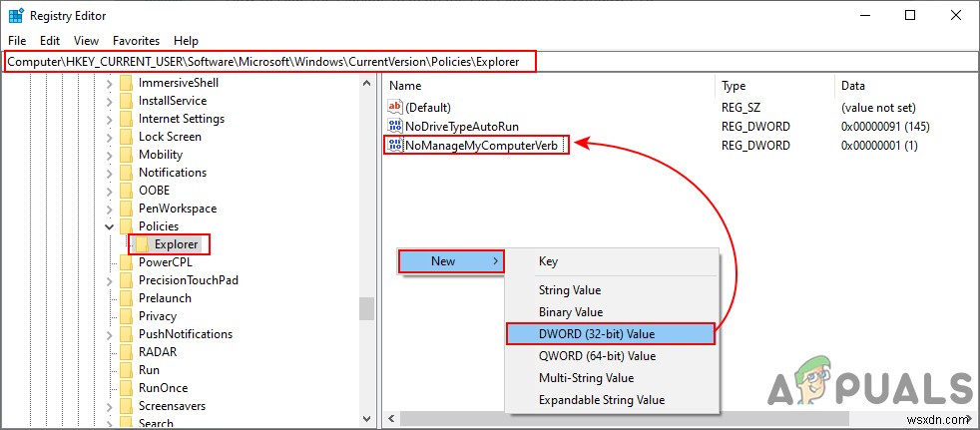This screenshot has width=980, height=430.
Task: Click the NoDriveTypeAutoRun DWORD icon
Action: pyautogui.click(x=395, y=127)
